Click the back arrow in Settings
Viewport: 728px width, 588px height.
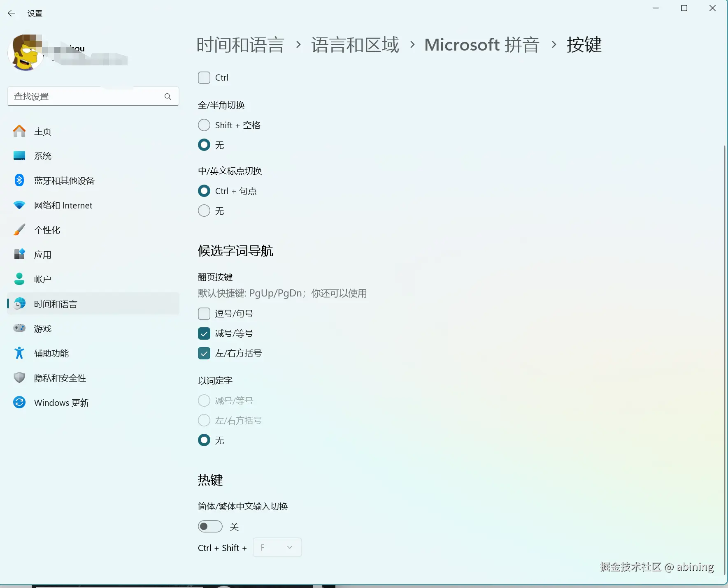click(x=12, y=13)
